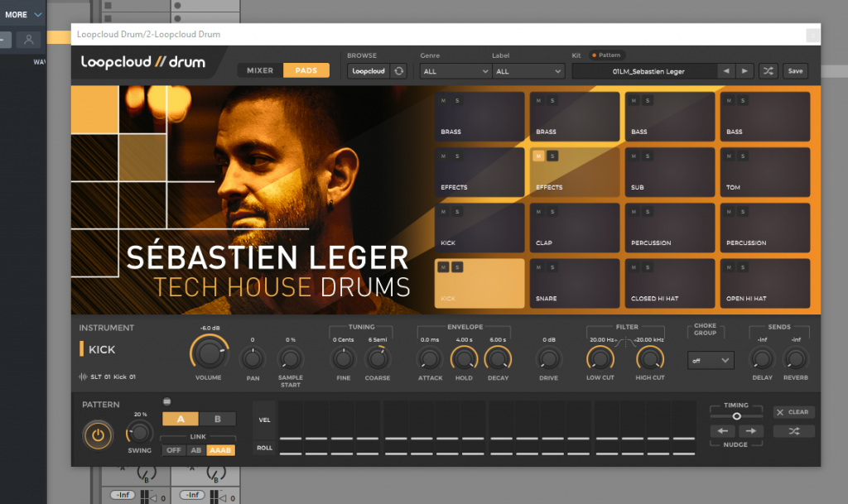Randomize the kit with shuffle icon
848x504 pixels.
(x=768, y=71)
